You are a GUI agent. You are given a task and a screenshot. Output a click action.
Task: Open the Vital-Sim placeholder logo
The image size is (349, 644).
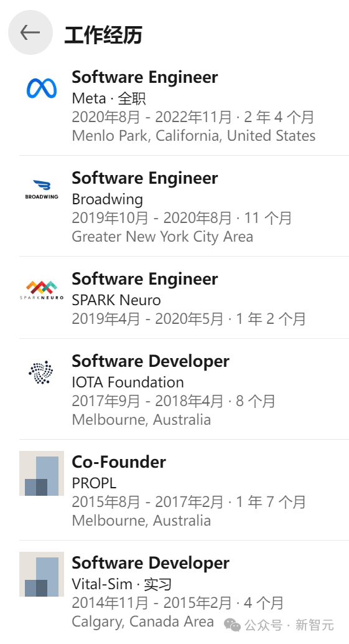click(42, 574)
